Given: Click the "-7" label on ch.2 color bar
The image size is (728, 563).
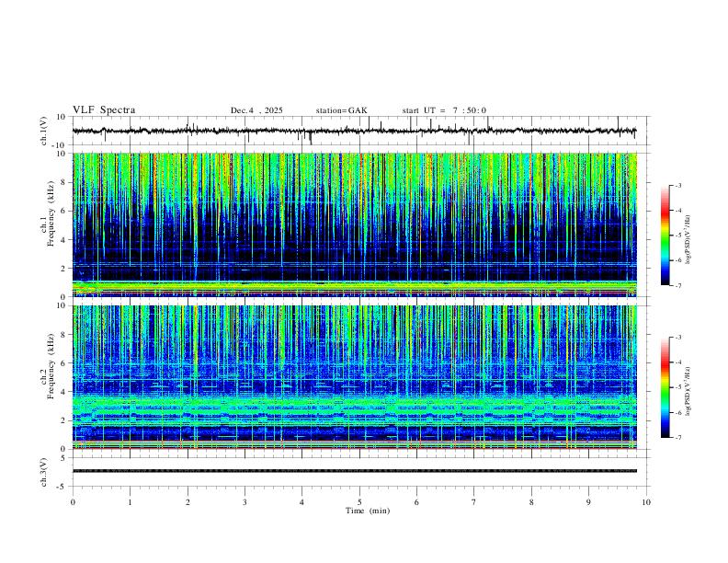Looking at the screenshot, I should 677,438.
